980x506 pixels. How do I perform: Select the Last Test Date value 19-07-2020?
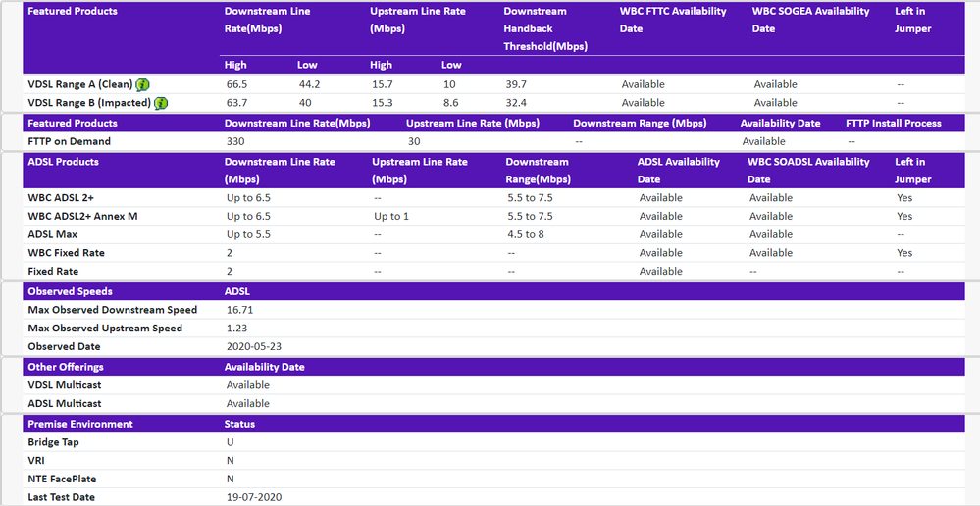tap(253, 497)
